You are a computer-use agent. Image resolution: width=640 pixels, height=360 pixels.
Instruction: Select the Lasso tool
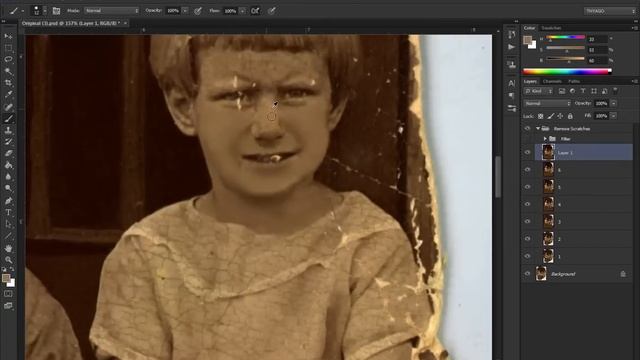click(x=8, y=60)
